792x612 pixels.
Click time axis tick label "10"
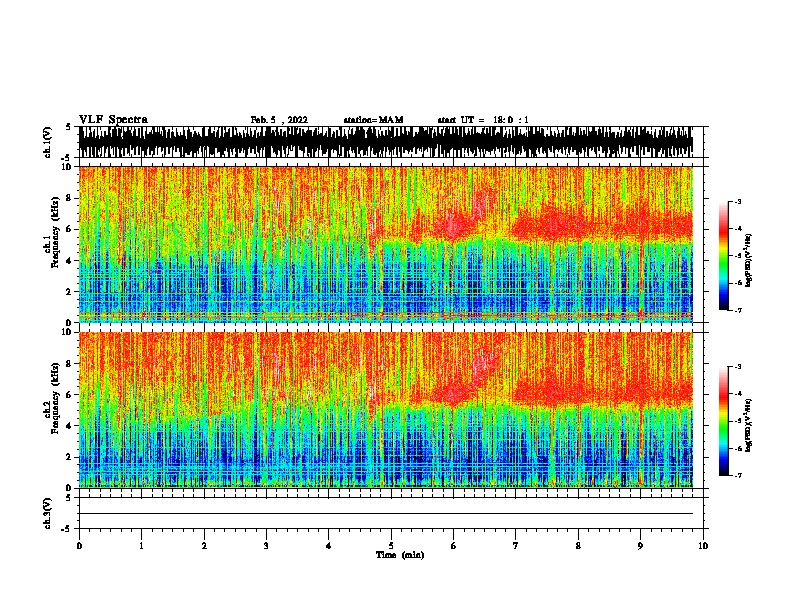coord(703,546)
